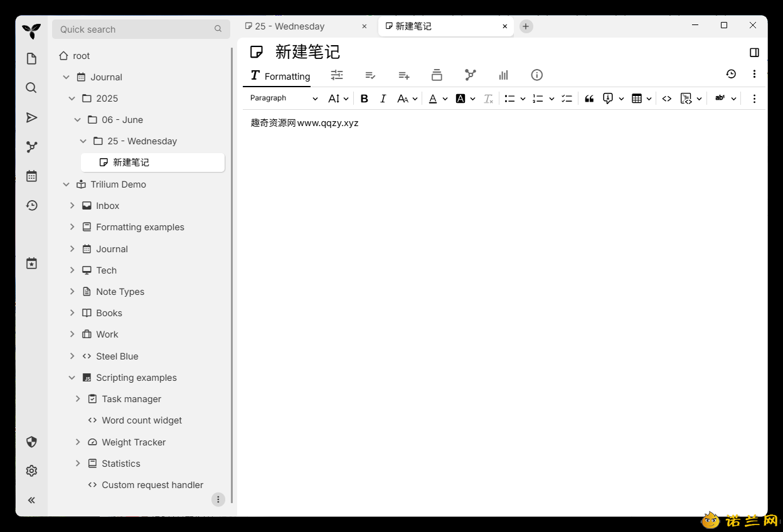
Task: Click into the Quick search field
Action: [141, 29]
